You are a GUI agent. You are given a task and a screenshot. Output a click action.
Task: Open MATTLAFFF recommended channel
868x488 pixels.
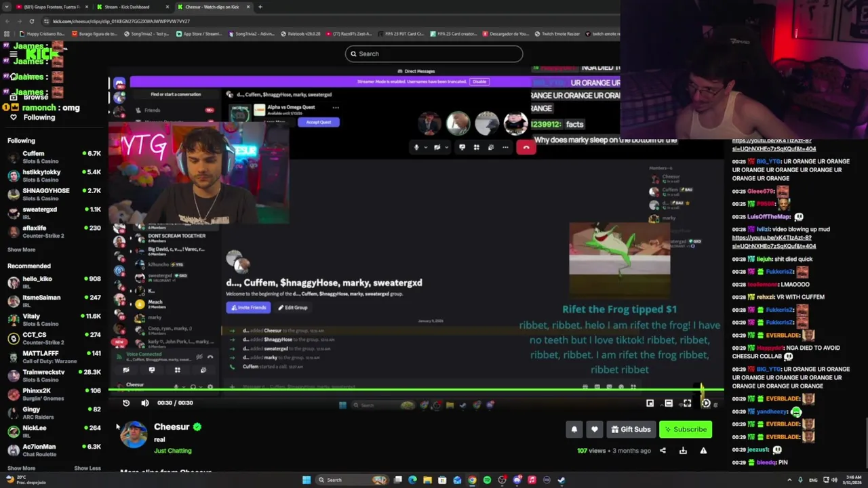point(54,357)
